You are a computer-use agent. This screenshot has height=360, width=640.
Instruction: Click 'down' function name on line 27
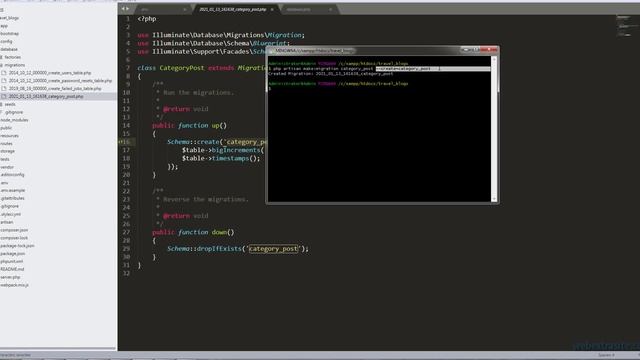(219, 232)
